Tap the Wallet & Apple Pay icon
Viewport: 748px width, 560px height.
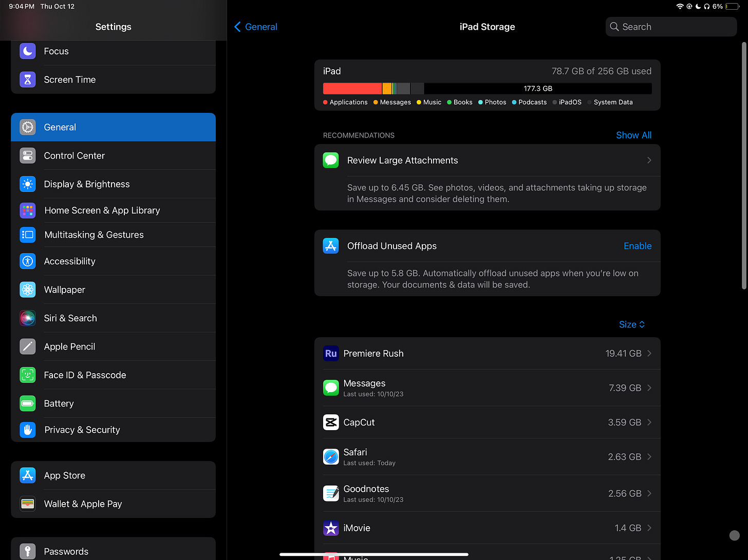click(x=28, y=504)
